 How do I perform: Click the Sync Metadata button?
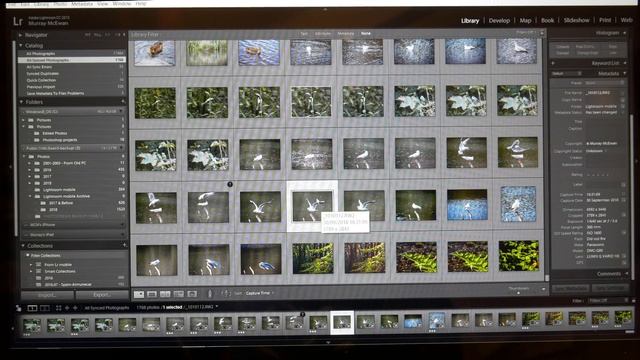coord(571,288)
